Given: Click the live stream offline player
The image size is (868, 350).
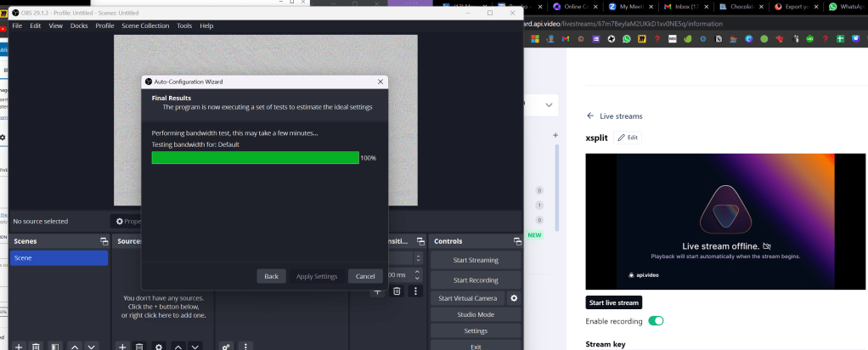Looking at the screenshot, I should click(x=725, y=222).
